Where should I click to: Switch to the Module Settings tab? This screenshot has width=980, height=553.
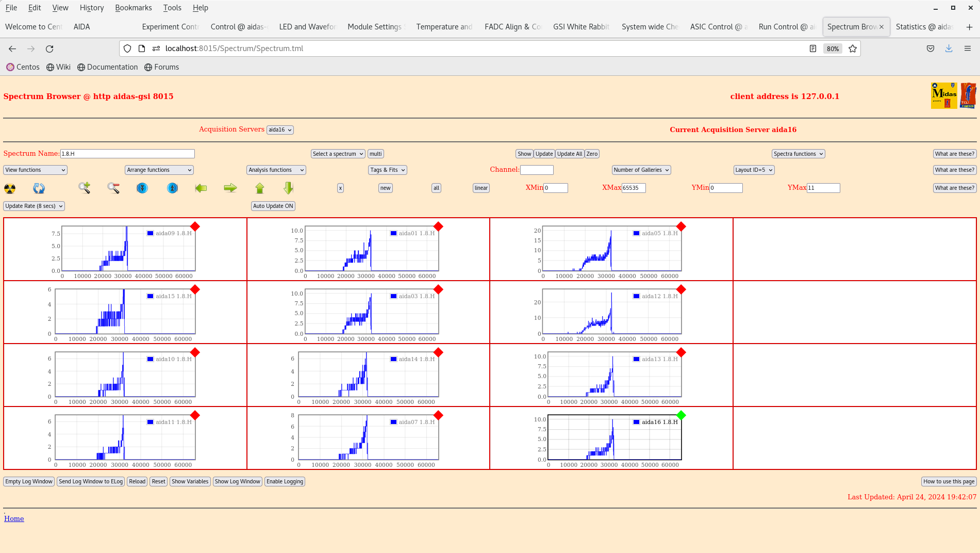point(375,27)
